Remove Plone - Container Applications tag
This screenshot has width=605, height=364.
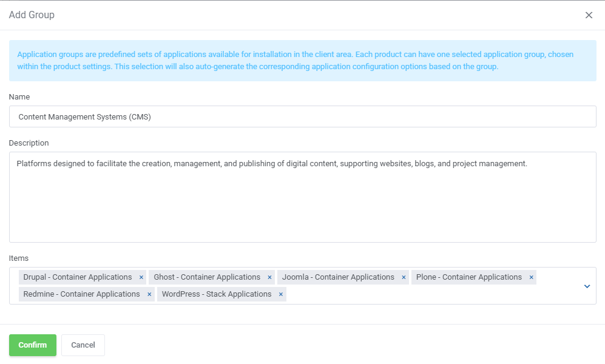pos(532,277)
